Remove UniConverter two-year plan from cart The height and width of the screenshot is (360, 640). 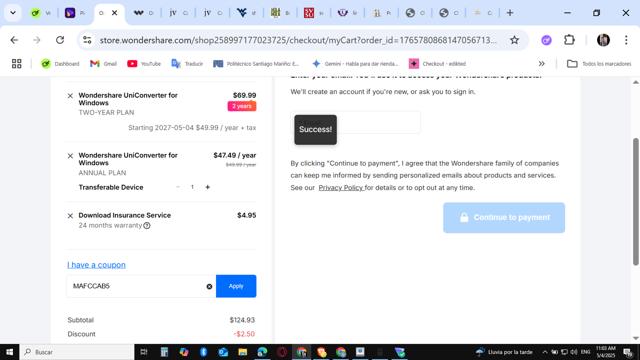pyautogui.click(x=70, y=96)
